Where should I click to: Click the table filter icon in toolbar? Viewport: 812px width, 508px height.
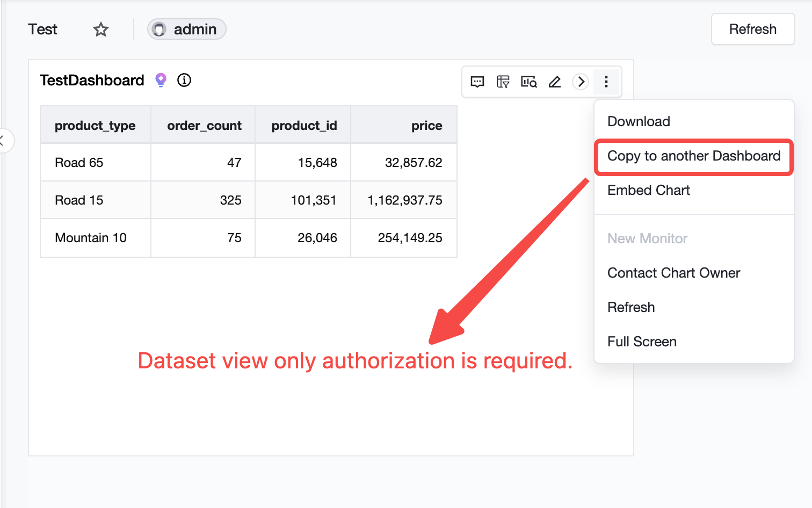pos(503,82)
